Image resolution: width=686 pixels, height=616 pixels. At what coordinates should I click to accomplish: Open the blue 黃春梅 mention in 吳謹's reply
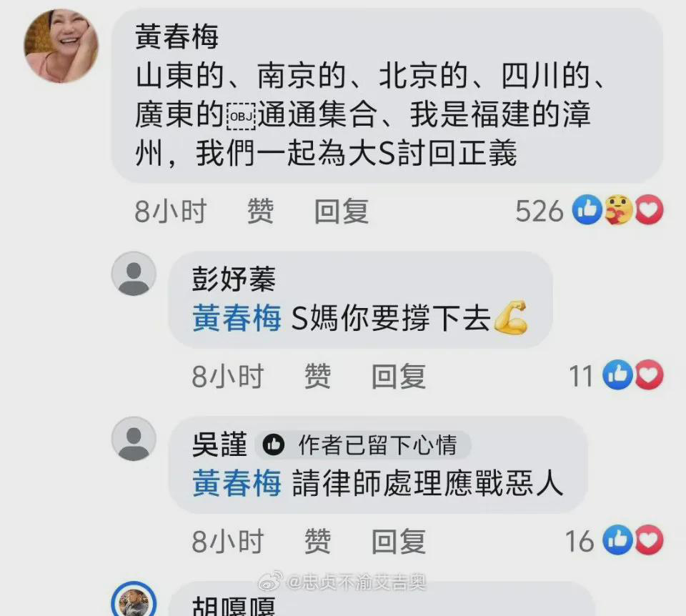click(x=237, y=483)
